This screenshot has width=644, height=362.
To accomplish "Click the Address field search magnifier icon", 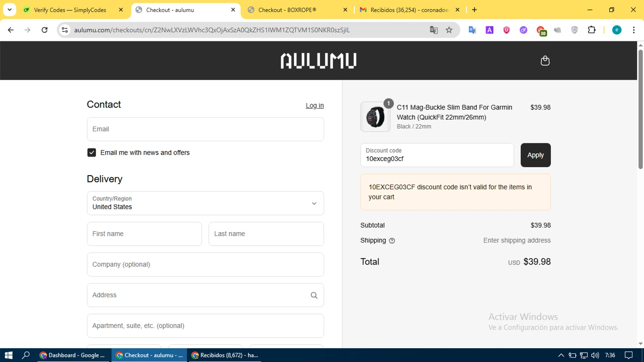I will [x=314, y=295].
